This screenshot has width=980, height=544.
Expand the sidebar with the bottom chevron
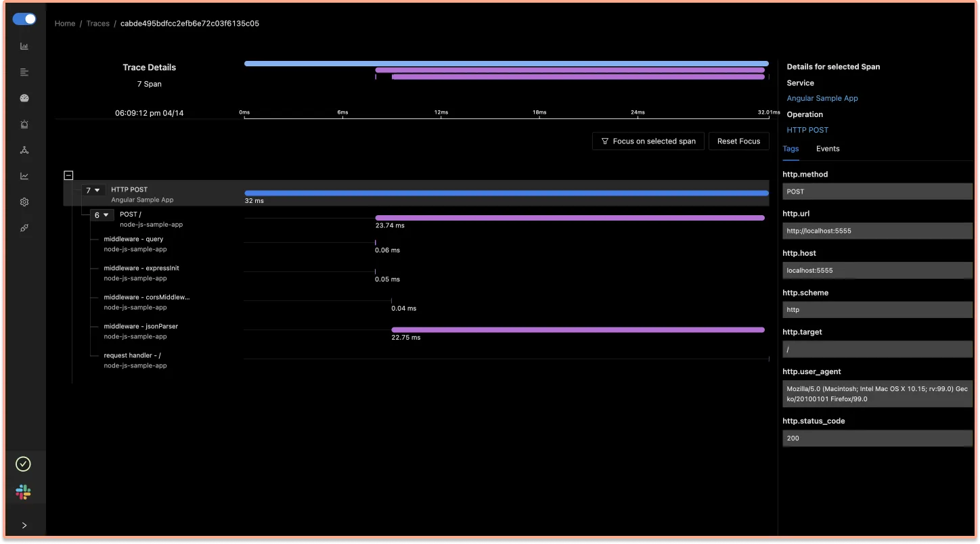(x=24, y=525)
